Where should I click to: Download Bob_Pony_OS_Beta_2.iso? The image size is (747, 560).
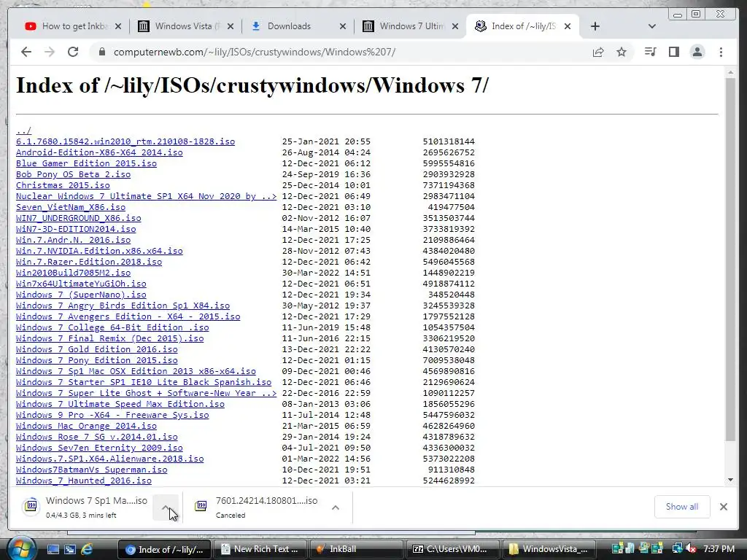[74, 174]
